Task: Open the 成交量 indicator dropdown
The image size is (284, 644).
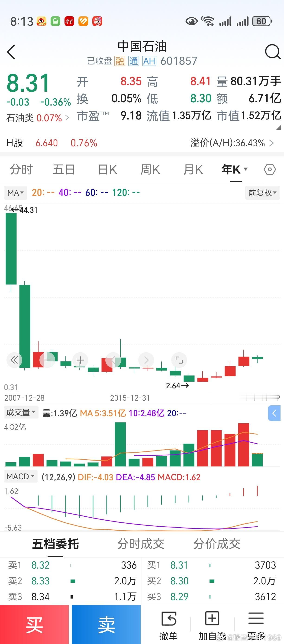Action: (x=21, y=412)
